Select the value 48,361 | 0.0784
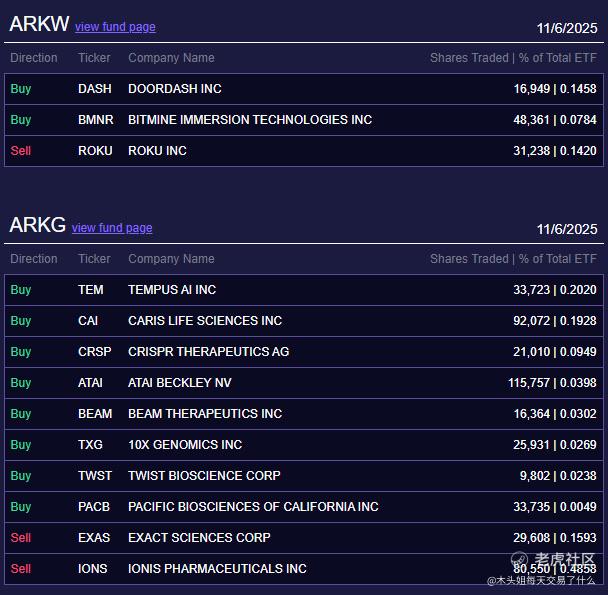608x595 pixels. pyautogui.click(x=555, y=120)
